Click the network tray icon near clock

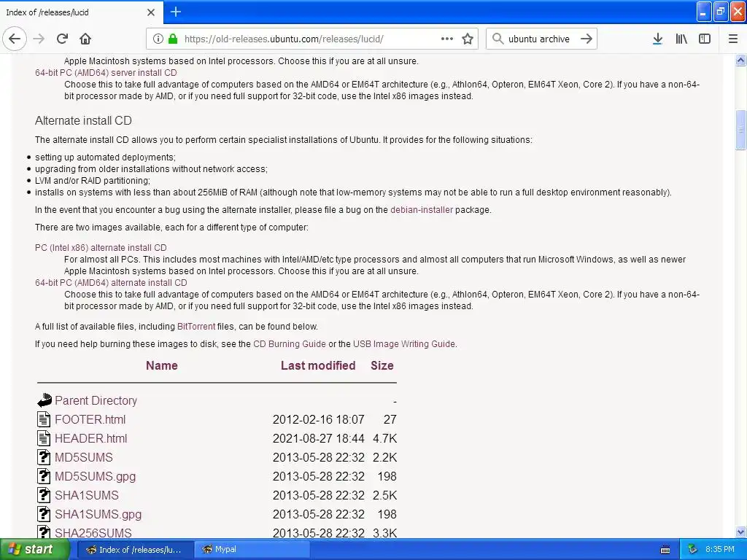click(x=692, y=550)
